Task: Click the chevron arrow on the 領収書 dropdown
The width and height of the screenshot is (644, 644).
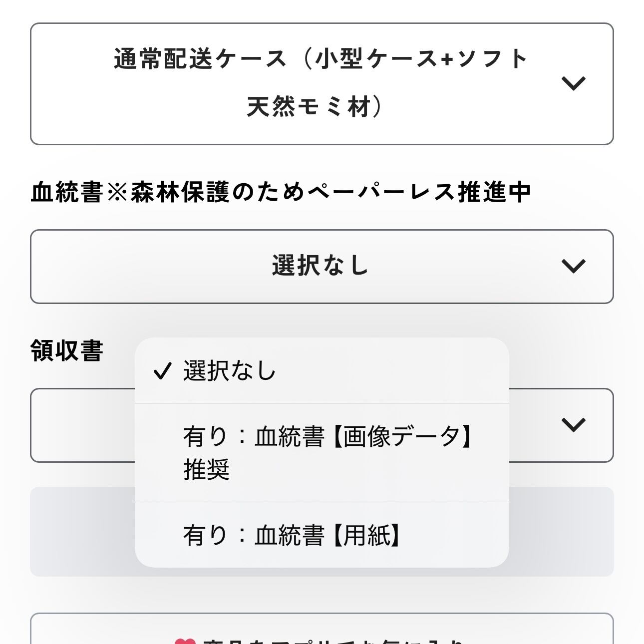Action: pyautogui.click(x=573, y=425)
